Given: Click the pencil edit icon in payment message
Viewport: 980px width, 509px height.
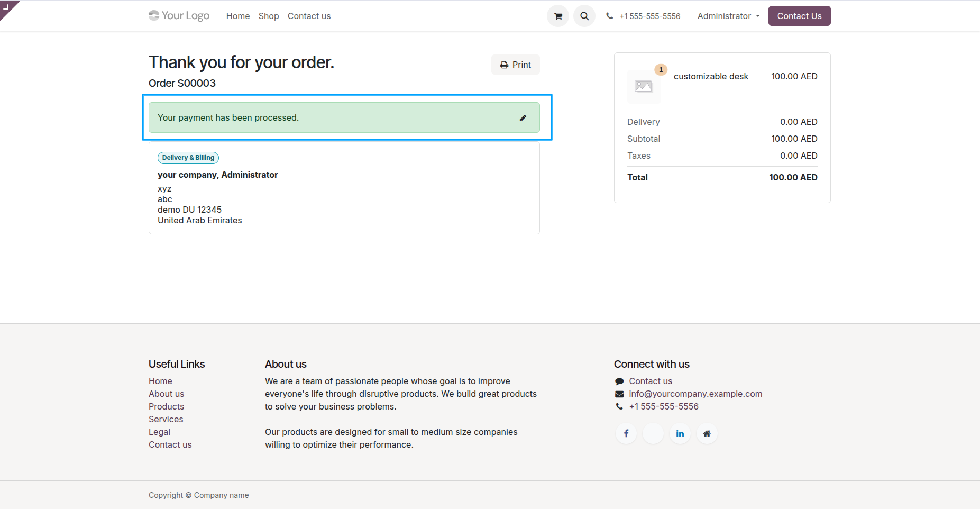Looking at the screenshot, I should pyautogui.click(x=523, y=118).
